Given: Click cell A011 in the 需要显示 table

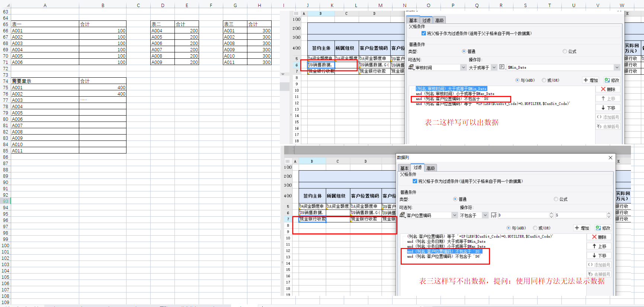Looking at the screenshot, I should pos(45,151).
